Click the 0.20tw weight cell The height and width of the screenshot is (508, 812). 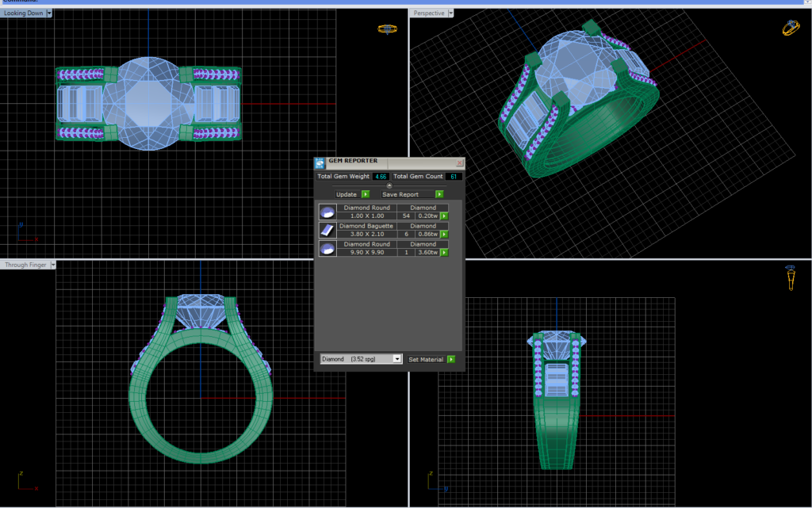(x=427, y=216)
